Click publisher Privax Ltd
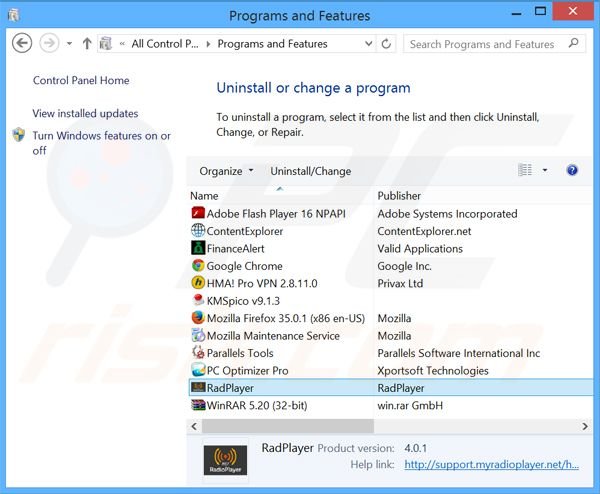The width and height of the screenshot is (600, 494). [x=400, y=284]
